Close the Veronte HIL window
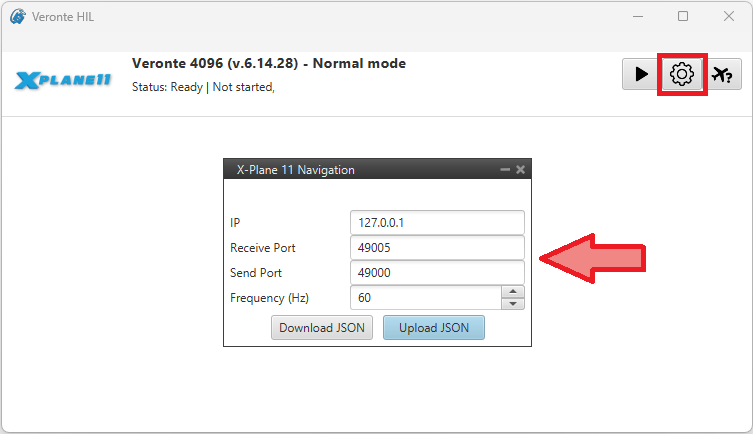753x434 pixels. tap(729, 16)
